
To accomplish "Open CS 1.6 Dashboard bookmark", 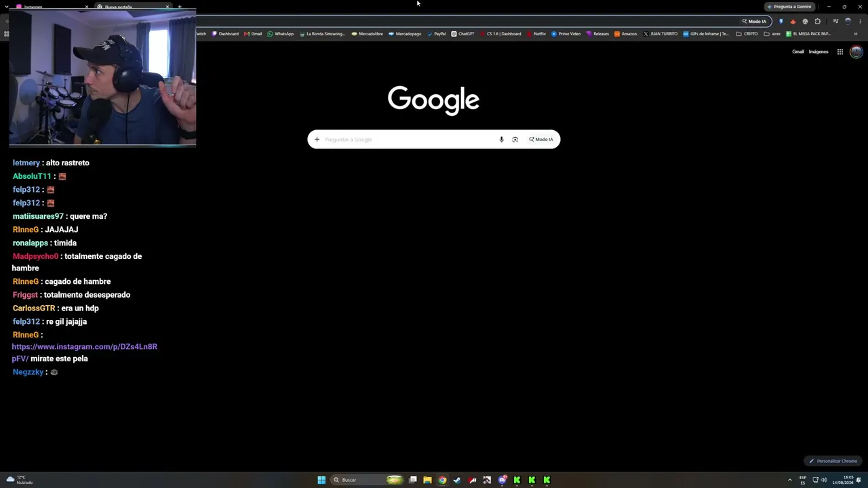I will [500, 34].
